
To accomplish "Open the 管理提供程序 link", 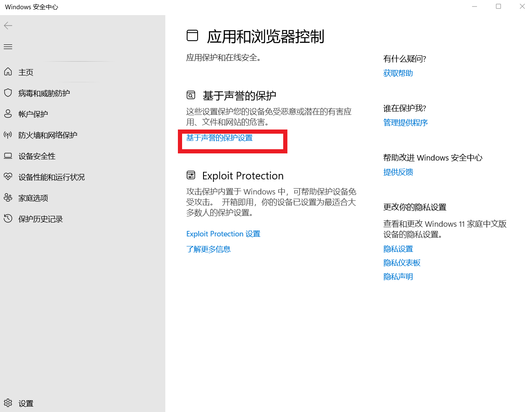I will pyautogui.click(x=405, y=123).
